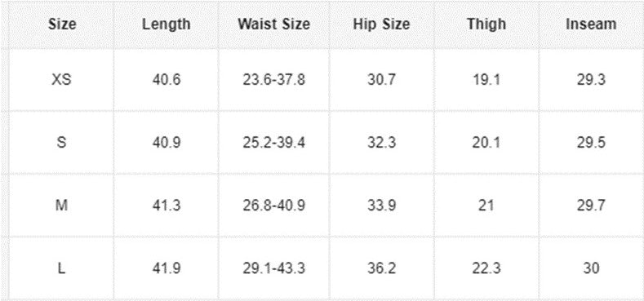Click the 26.8-40.9 waist cell
The image size is (644, 301).
tap(274, 205)
